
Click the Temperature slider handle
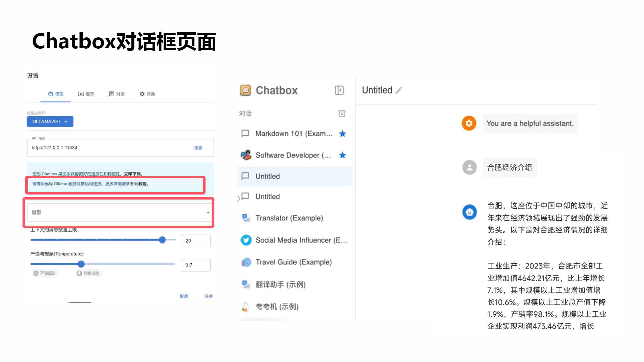[81, 264]
